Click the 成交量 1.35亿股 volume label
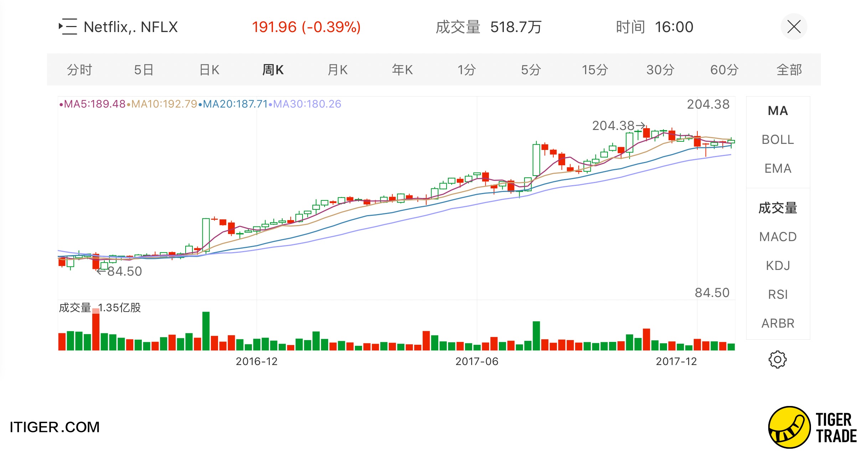This screenshot has height=453, width=868. coord(100,308)
